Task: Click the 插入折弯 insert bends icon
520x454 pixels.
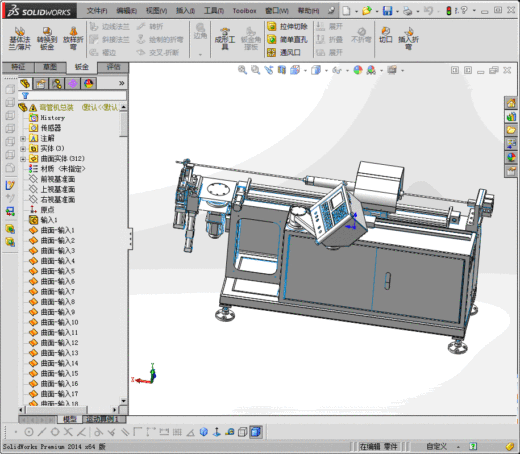Action: point(408,38)
